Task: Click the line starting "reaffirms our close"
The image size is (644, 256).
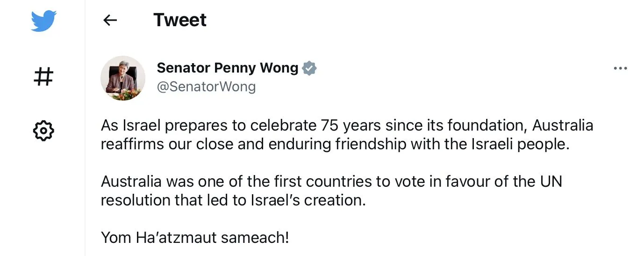Action: pyautogui.click(x=335, y=144)
